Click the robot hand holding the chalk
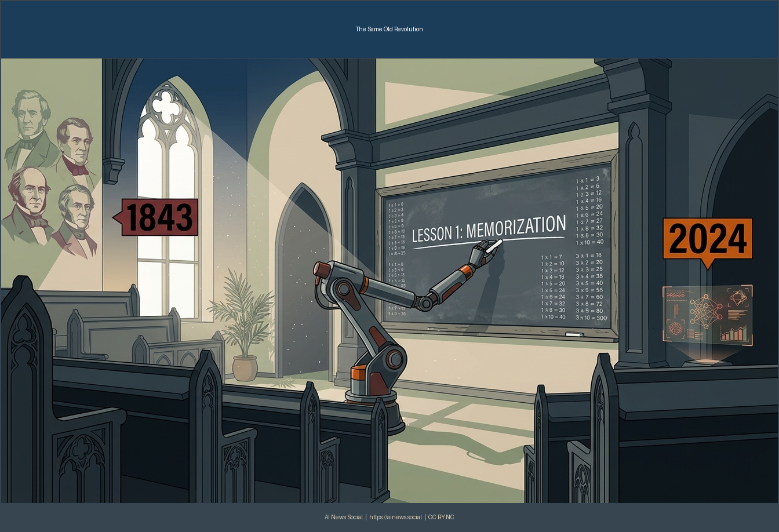This screenshot has height=532, width=779. (x=486, y=250)
